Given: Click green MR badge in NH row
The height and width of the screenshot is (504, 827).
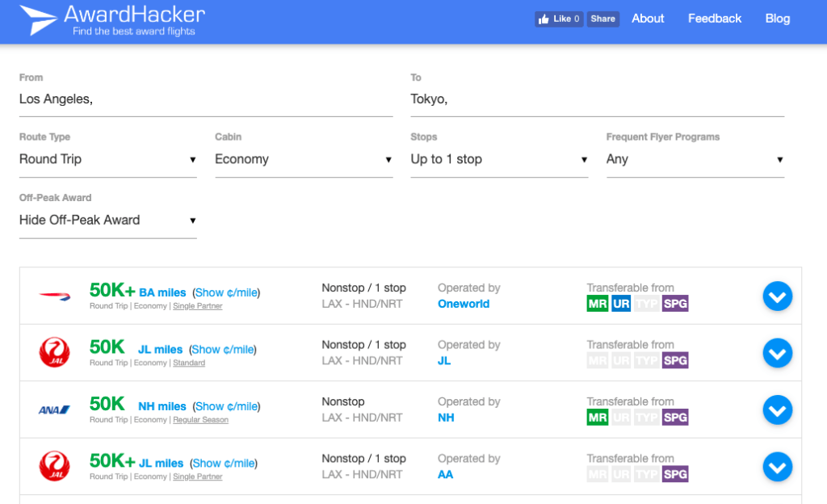Looking at the screenshot, I should [598, 418].
